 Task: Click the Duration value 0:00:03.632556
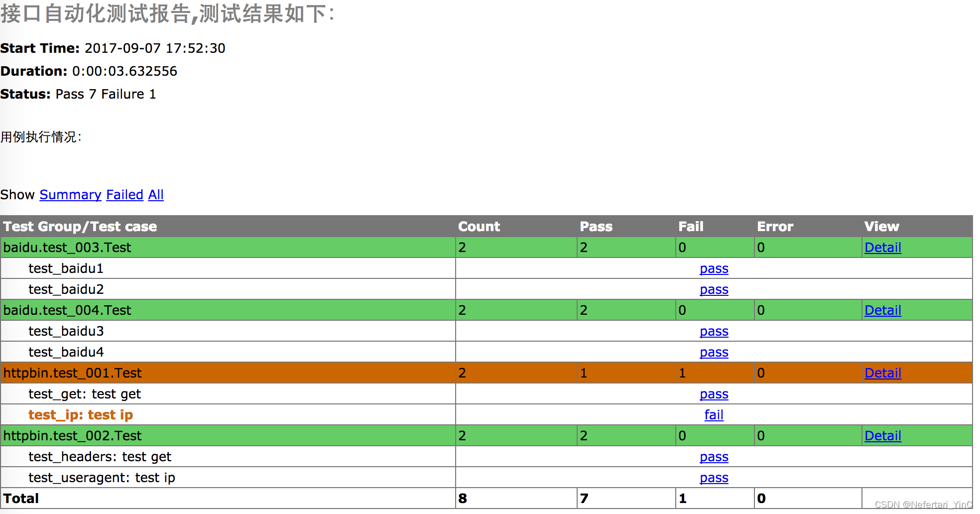(x=124, y=71)
